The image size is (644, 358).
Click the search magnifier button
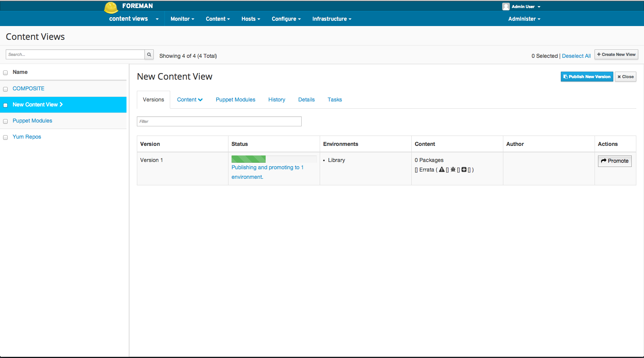pyautogui.click(x=149, y=54)
